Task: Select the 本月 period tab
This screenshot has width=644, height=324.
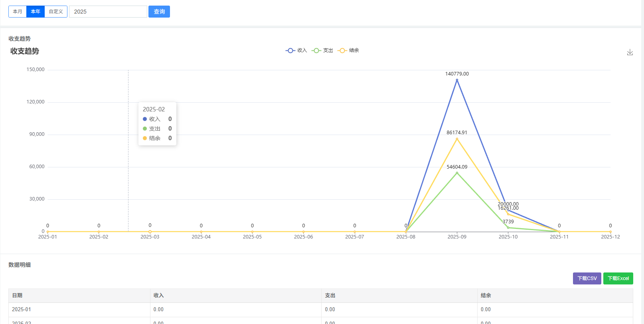Action: click(x=18, y=12)
